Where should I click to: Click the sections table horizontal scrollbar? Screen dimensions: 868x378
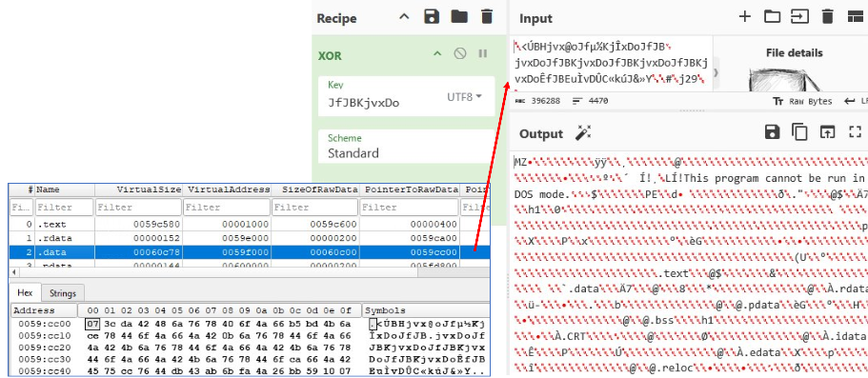click(249, 272)
